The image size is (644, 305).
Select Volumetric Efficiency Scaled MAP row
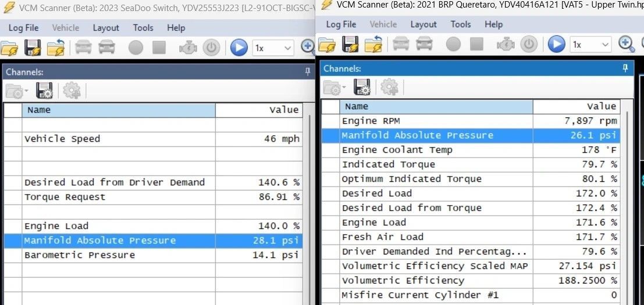[471, 266]
